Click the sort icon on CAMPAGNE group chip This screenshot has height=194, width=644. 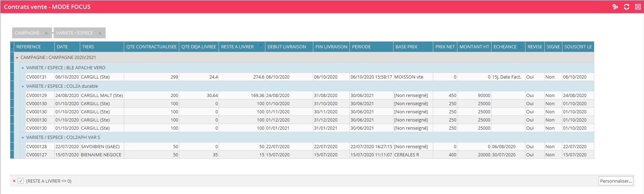46,33
